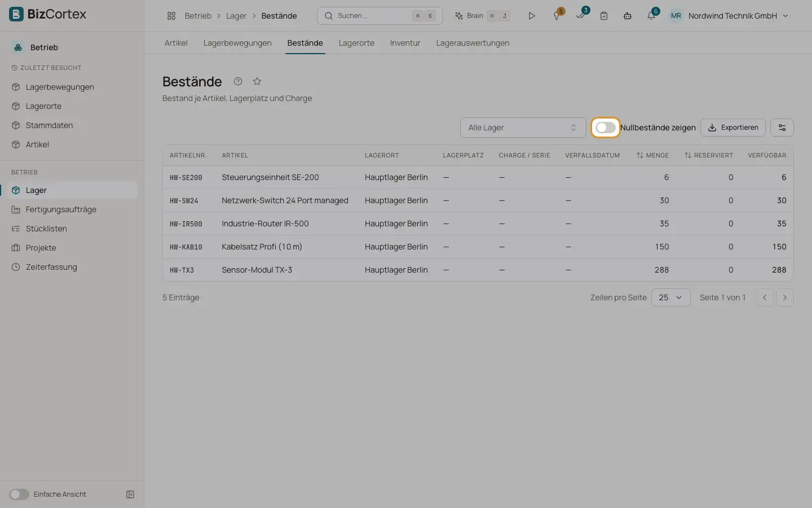This screenshot has height=508, width=812.
Task: Switch to the Lagerbewegungen tab
Action: pos(237,43)
